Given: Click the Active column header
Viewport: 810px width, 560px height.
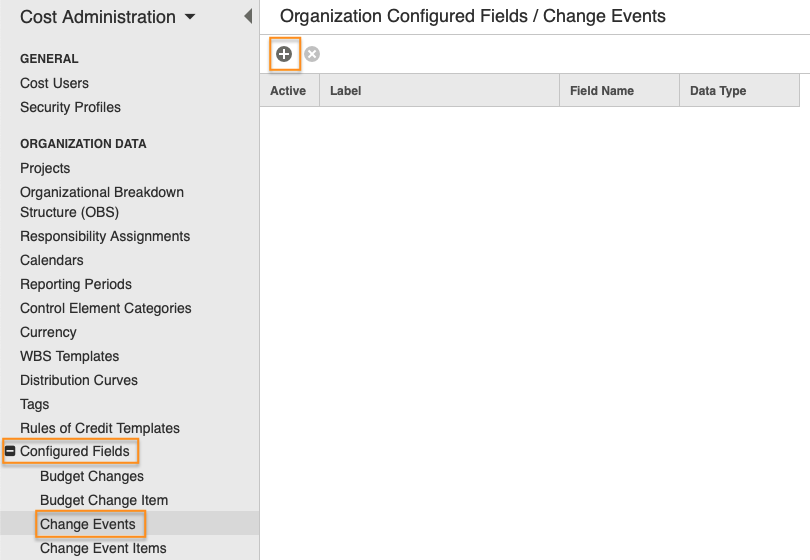Looking at the screenshot, I should 289,90.
